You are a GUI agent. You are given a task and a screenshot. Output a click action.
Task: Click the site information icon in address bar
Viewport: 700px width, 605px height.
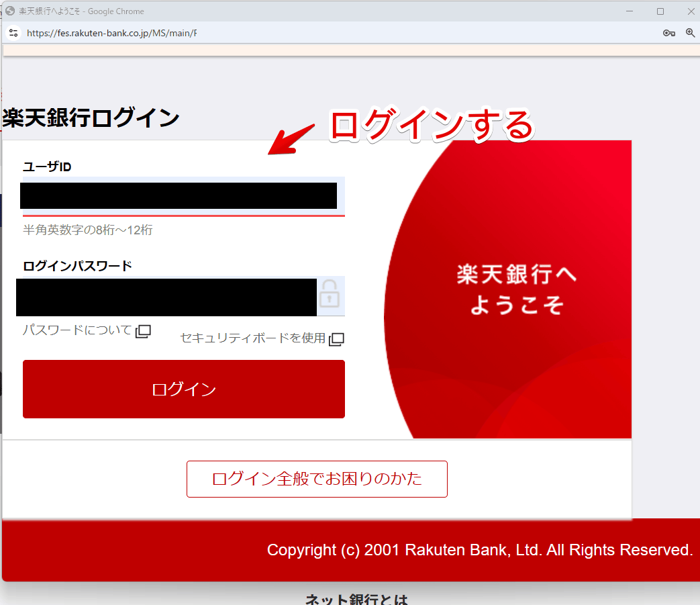(13, 33)
